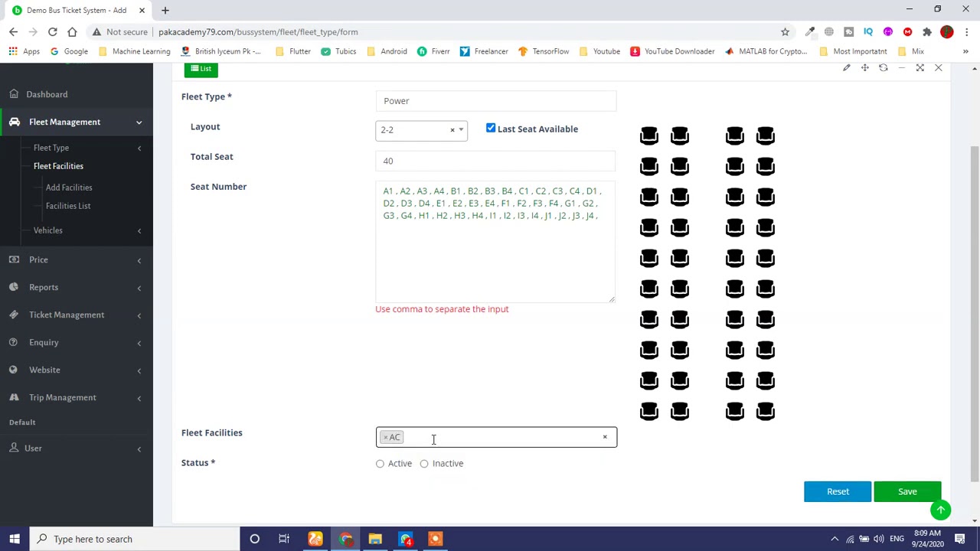Click the Fleet Type input field
The image size is (980, 551).
coord(495,101)
